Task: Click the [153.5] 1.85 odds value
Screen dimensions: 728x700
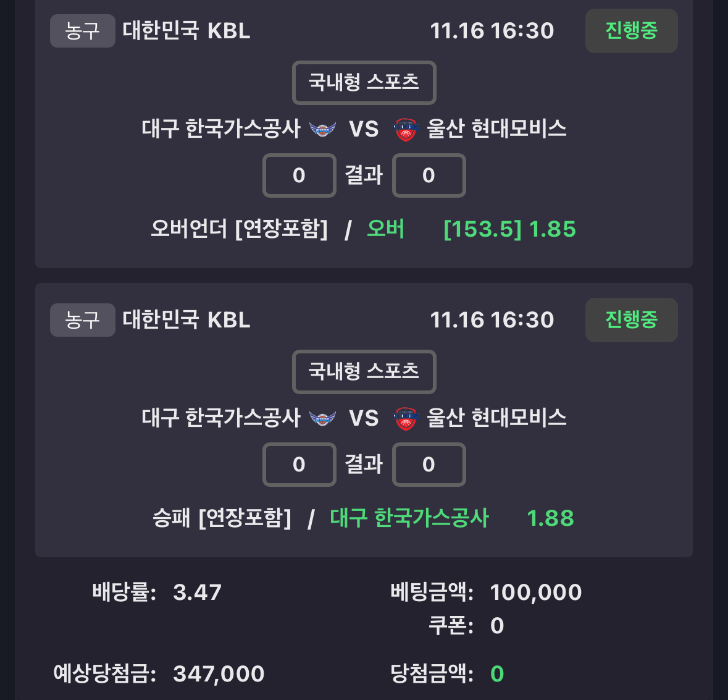Action: pyautogui.click(x=509, y=229)
